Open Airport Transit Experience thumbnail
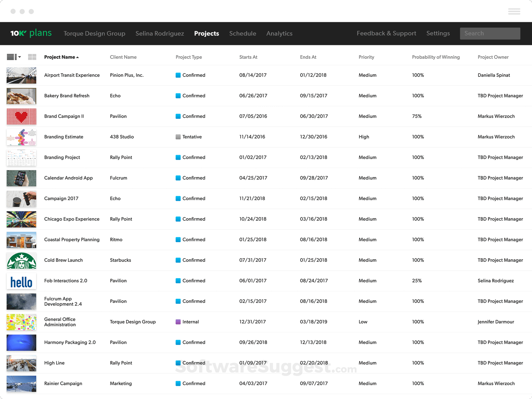This screenshot has width=532, height=399. pos(21,75)
